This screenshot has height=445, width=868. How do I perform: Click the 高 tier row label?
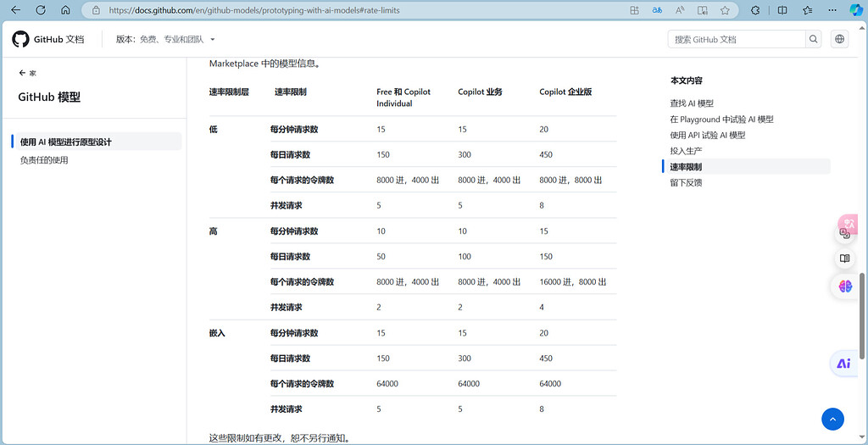point(213,231)
